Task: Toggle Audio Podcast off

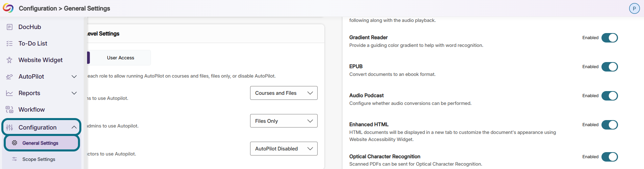Action: tap(610, 96)
